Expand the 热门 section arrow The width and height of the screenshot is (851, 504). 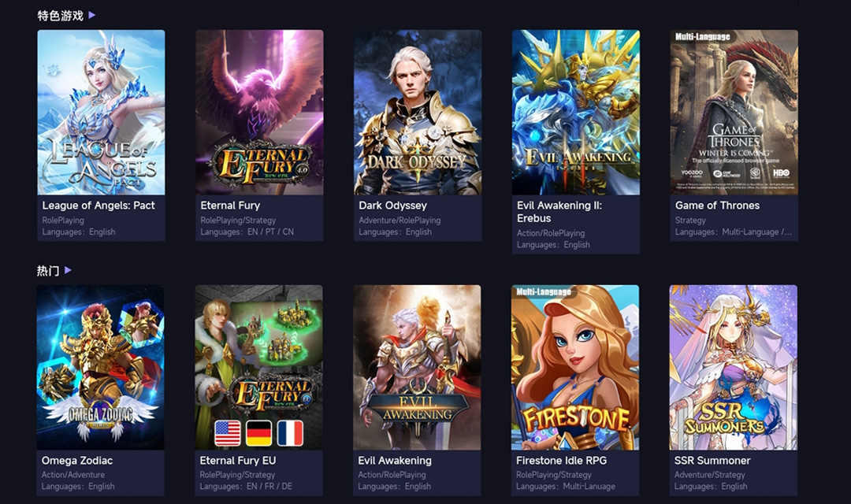coord(68,270)
